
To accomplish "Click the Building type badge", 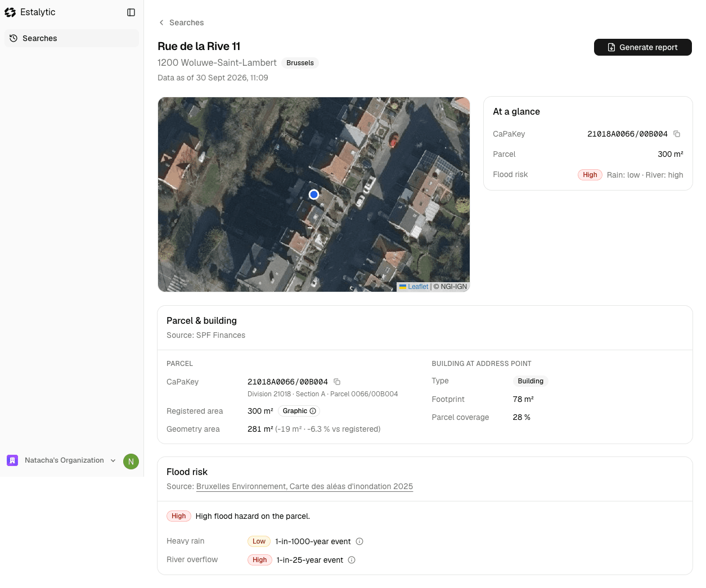I will (x=530, y=381).
